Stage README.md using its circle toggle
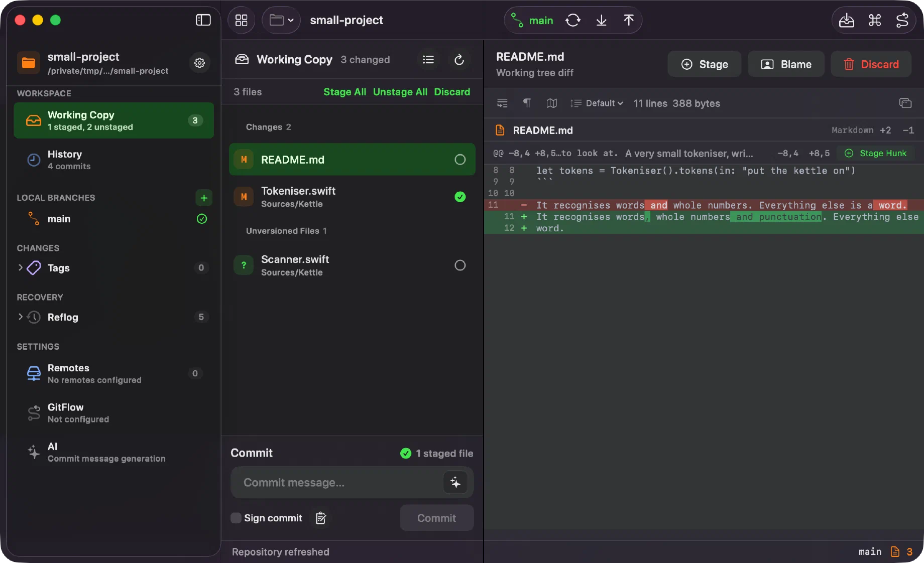 (x=460, y=160)
